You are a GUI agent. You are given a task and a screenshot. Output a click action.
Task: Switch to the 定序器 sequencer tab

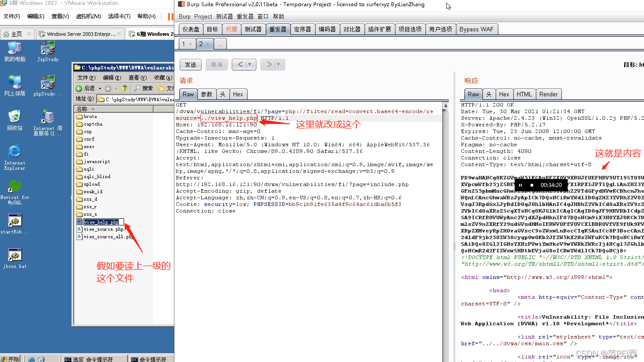(x=302, y=29)
